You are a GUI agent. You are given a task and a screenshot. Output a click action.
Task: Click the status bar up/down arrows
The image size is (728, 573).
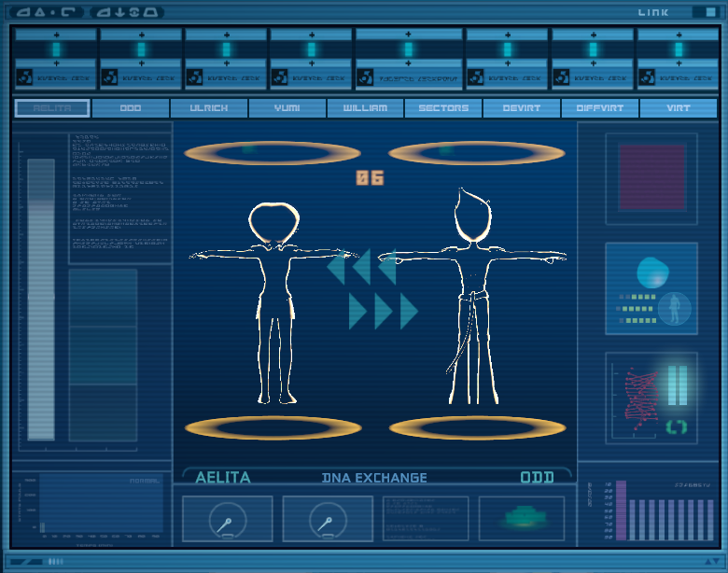712,561
